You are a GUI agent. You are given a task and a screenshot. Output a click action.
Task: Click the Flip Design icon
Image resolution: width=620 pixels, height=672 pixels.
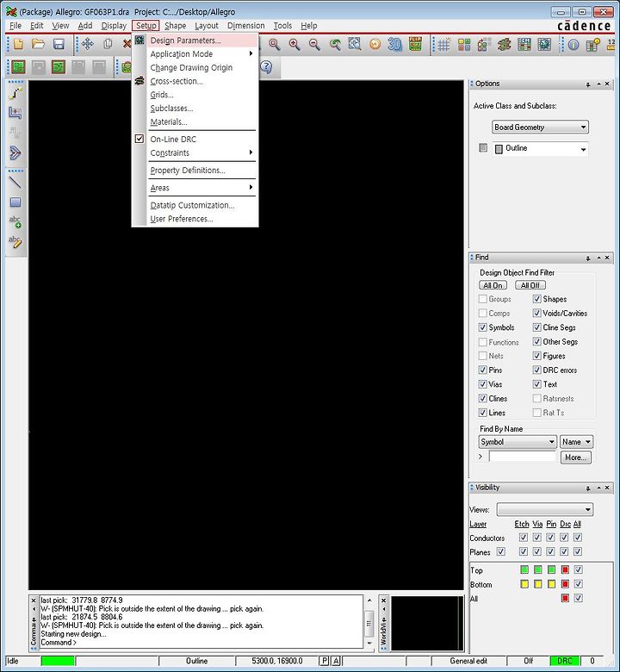415,44
